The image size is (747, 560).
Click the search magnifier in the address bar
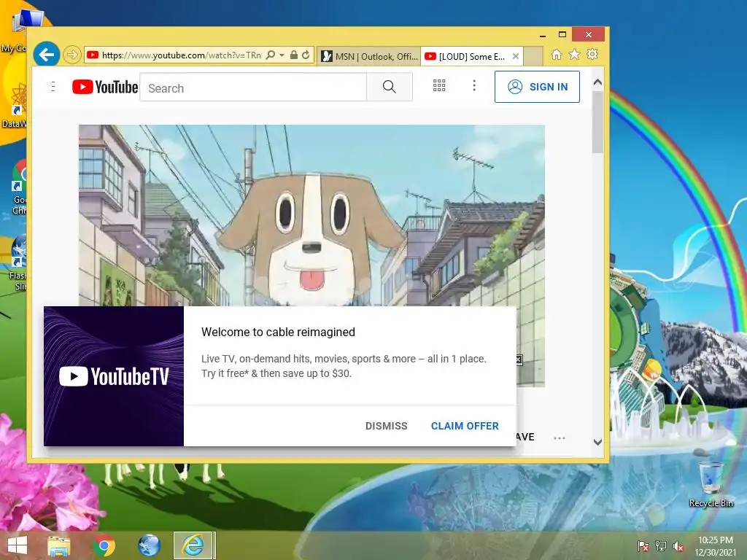pyautogui.click(x=271, y=55)
